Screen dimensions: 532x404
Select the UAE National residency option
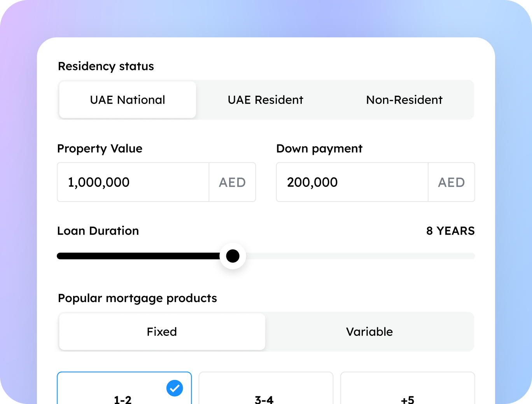128,100
